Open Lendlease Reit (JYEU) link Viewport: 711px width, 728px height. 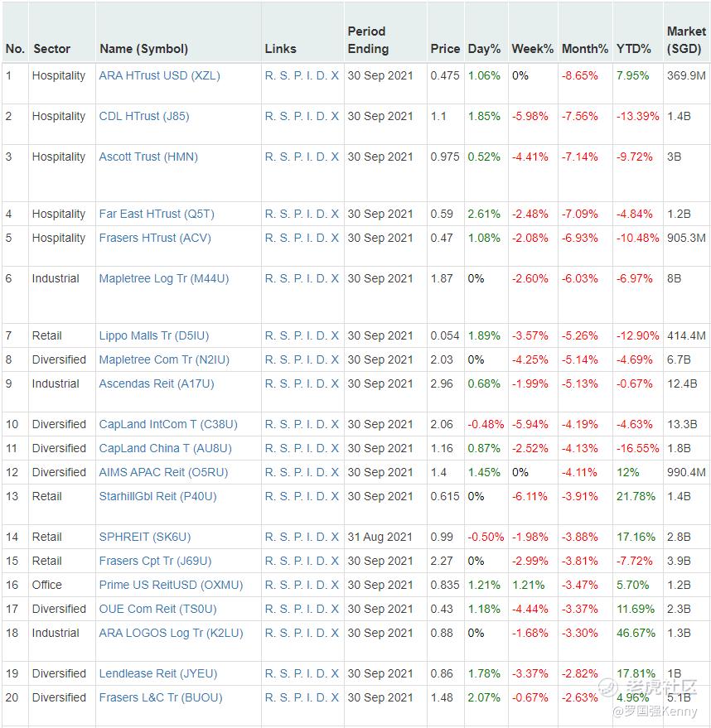(x=158, y=673)
